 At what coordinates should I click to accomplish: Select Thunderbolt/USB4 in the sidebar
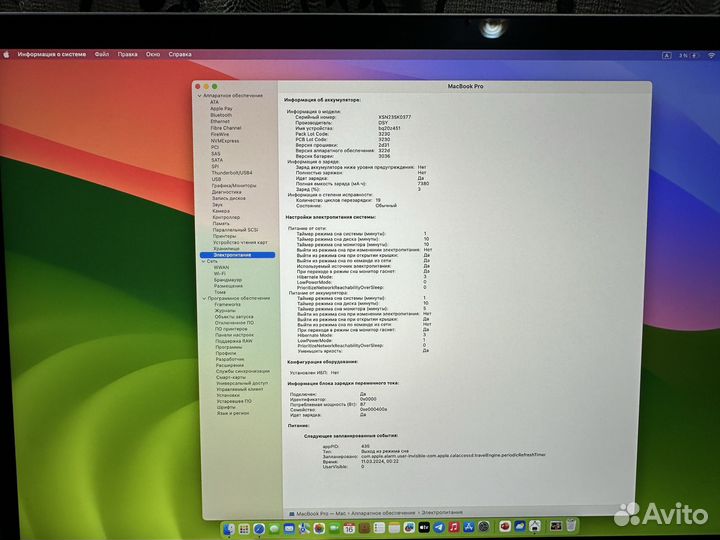(x=232, y=173)
